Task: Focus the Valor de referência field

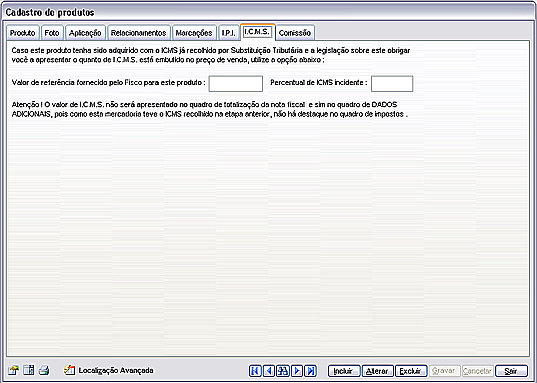Action: [x=236, y=84]
